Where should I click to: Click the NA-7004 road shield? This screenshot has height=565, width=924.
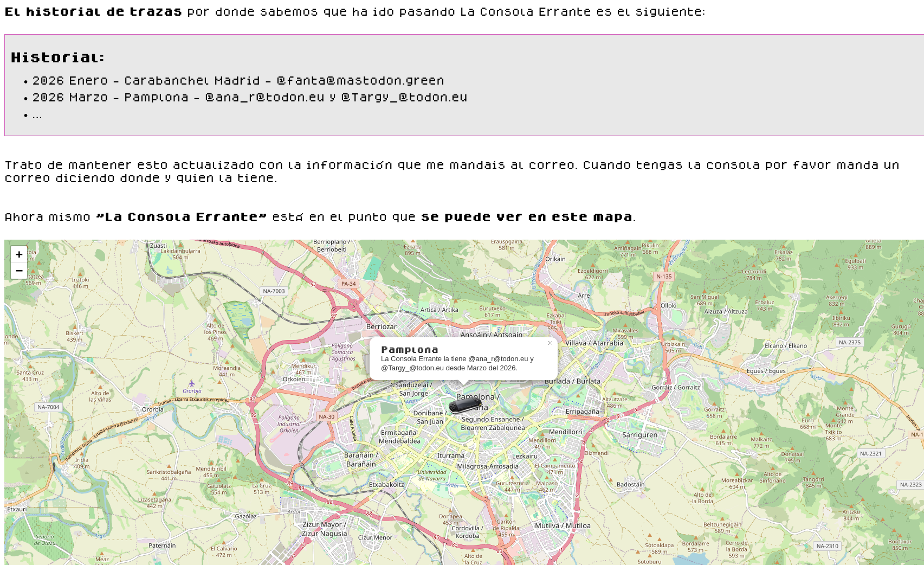click(x=48, y=407)
